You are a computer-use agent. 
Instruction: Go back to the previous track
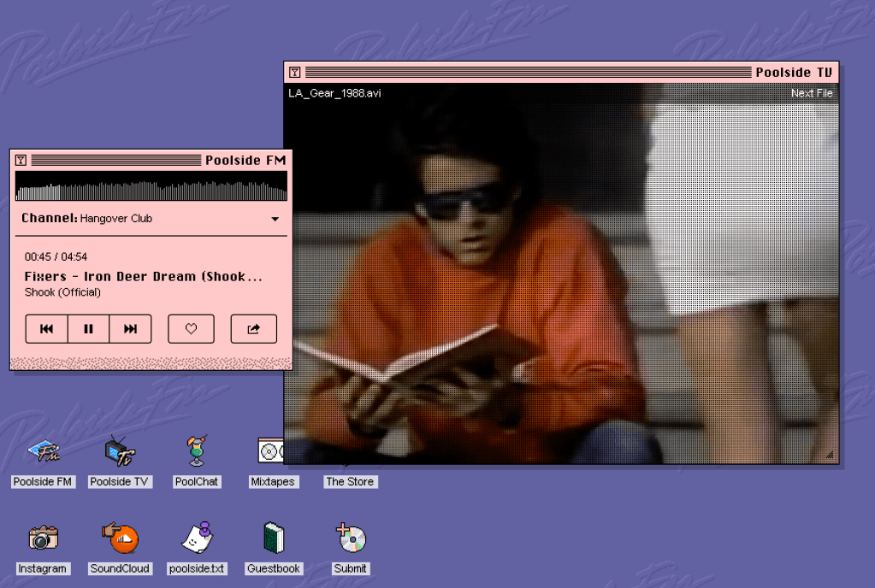[x=47, y=329]
